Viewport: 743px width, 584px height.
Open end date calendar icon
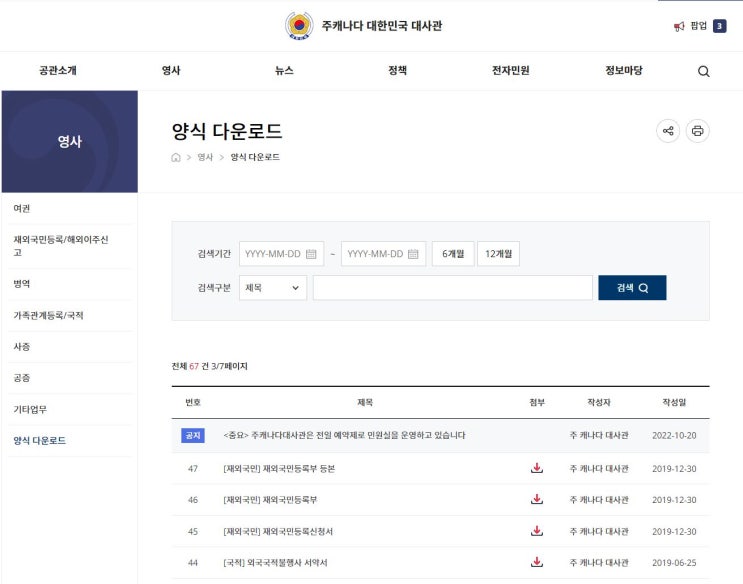coord(413,254)
